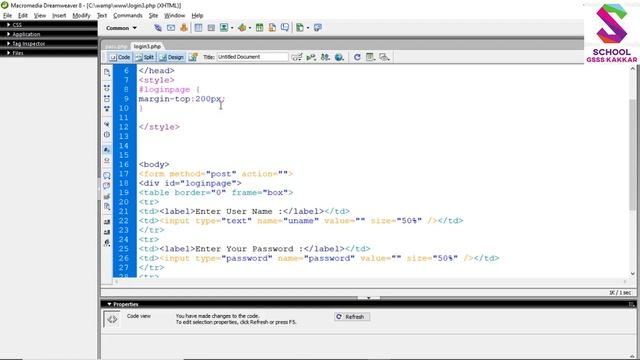Image resolution: width=640 pixels, height=360 pixels.
Task: Open the Window menu
Action: coord(174,16)
